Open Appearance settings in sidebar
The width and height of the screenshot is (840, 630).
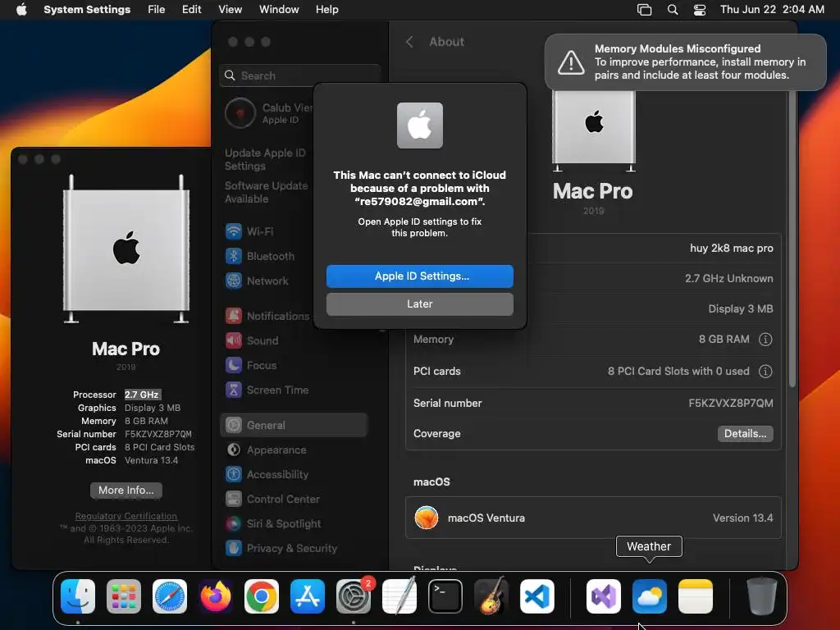pos(267,450)
